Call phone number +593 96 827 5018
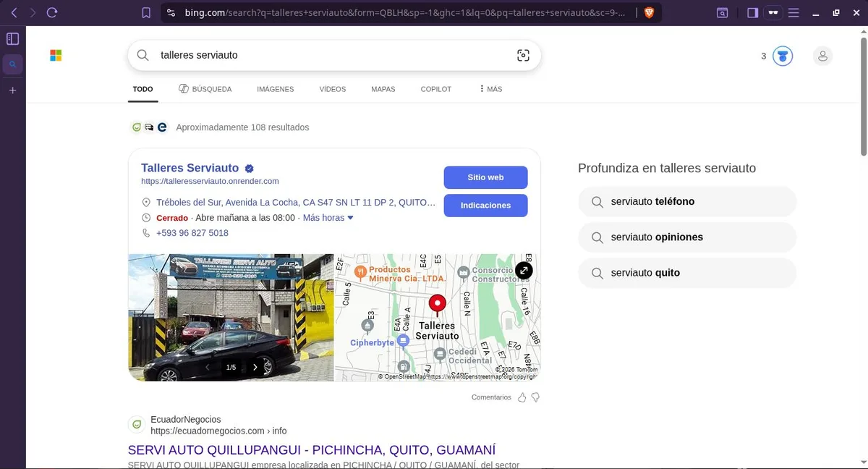868x469 pixels. pyautogui.click(x=192, y=233)
